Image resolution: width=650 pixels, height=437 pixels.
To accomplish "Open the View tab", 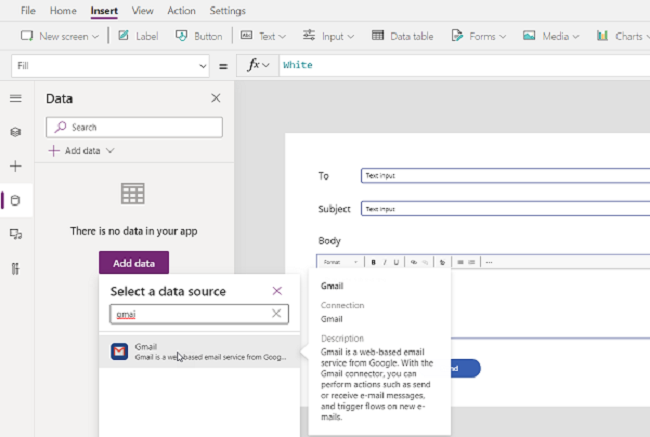I will [x=142, y=10].
